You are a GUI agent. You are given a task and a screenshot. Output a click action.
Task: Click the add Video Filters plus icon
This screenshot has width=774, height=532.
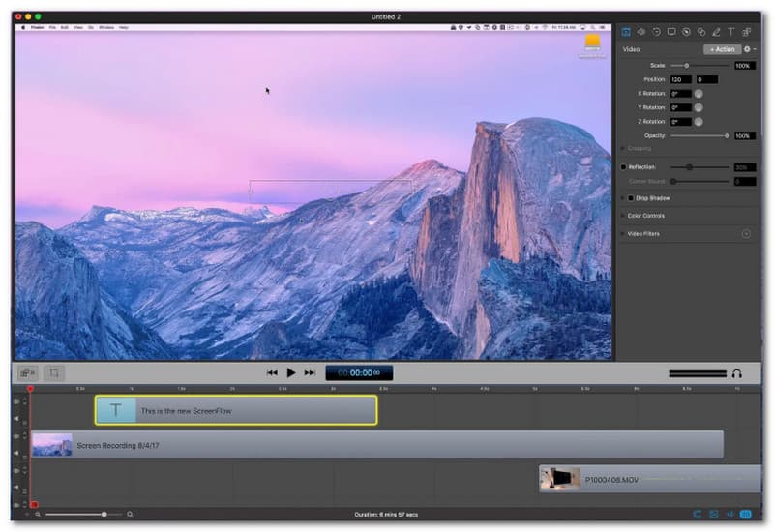coord(746,234)
